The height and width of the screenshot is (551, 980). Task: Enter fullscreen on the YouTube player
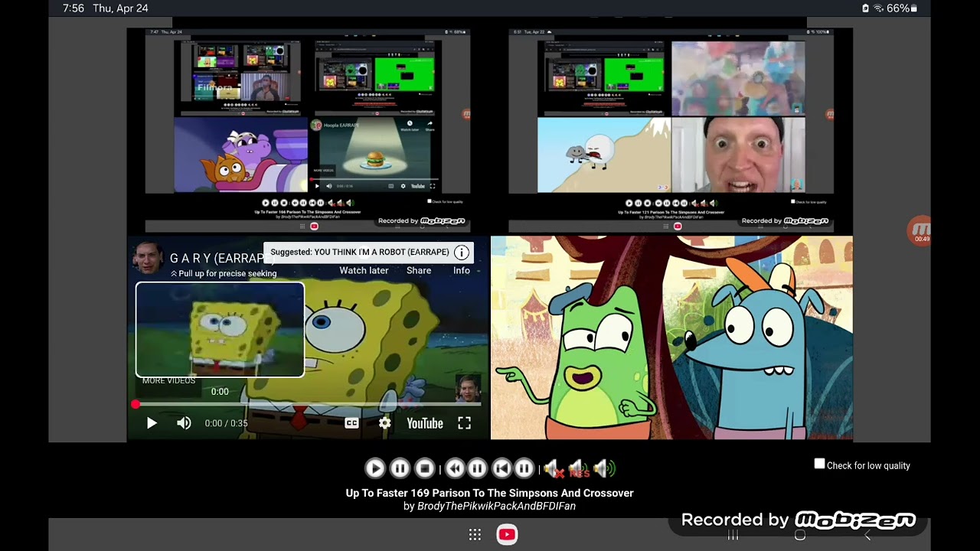click(x=464, y=423)
